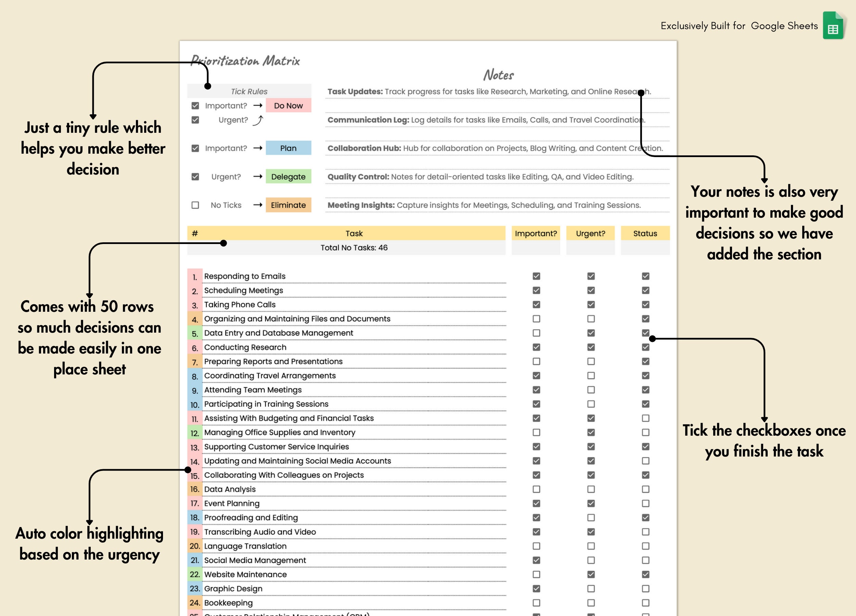
Task: Select the Communication Log note line
Action: tap(498, 120)
